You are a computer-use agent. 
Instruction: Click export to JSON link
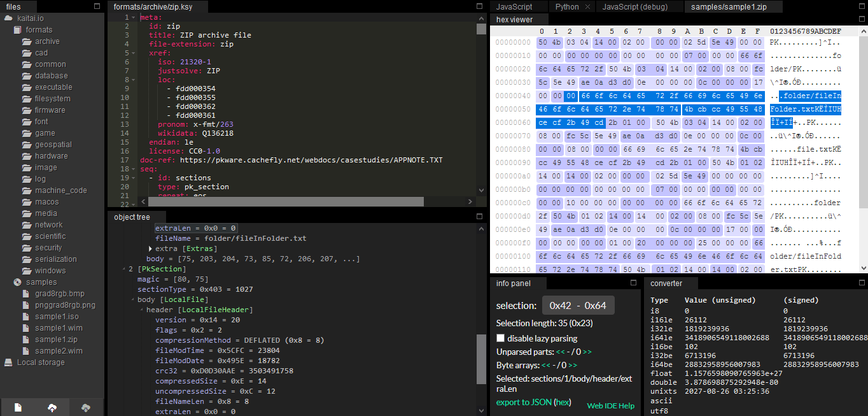pyautogui.click(x=524, y=403)
